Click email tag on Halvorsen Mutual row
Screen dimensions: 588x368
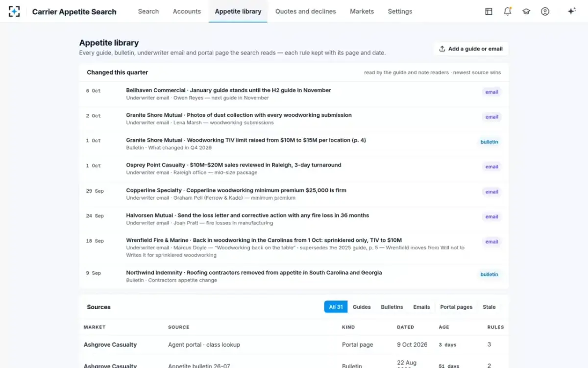[491, 217]
